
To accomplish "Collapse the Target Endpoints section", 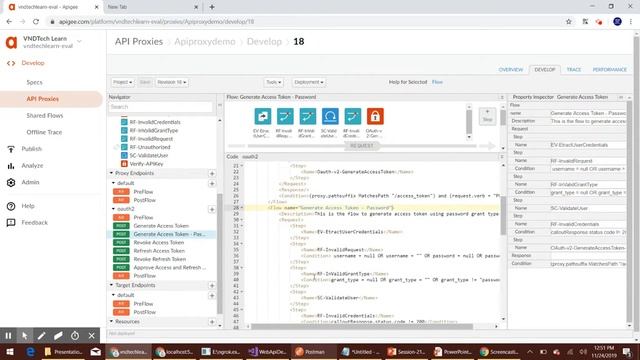I will point(111,285).
